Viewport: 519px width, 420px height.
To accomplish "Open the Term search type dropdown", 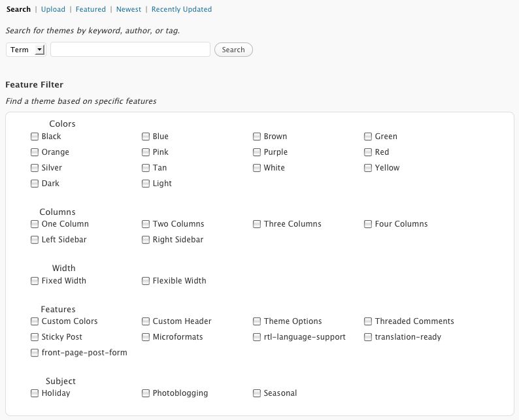I will coord(25,50).
